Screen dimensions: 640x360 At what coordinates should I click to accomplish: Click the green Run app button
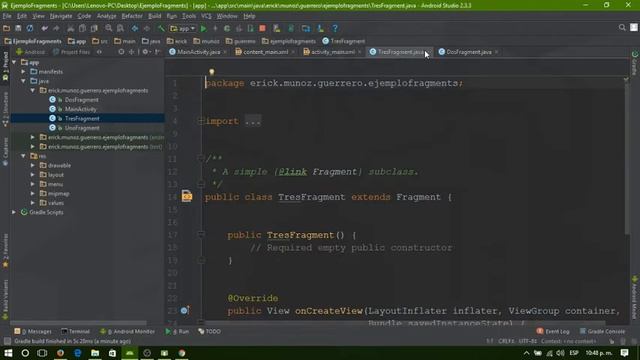point(204,28)
